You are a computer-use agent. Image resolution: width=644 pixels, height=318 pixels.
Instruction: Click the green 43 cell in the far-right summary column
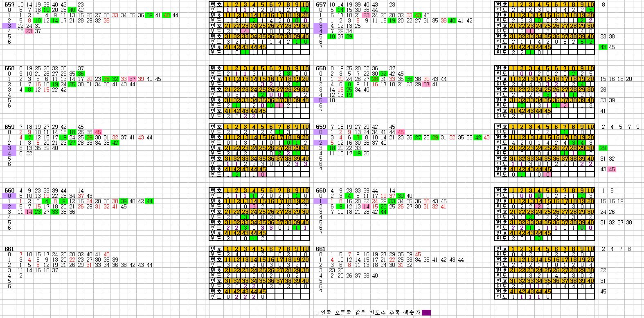603,47
